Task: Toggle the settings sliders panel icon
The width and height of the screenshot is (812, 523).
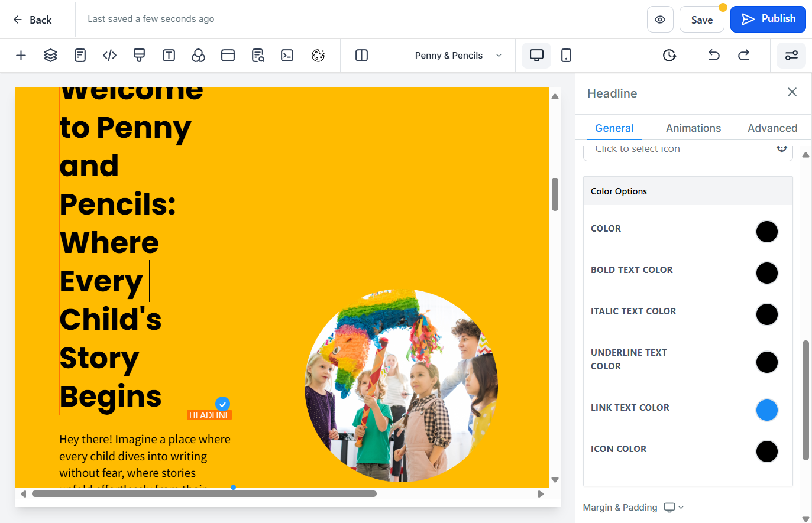Action: (791, 56)
